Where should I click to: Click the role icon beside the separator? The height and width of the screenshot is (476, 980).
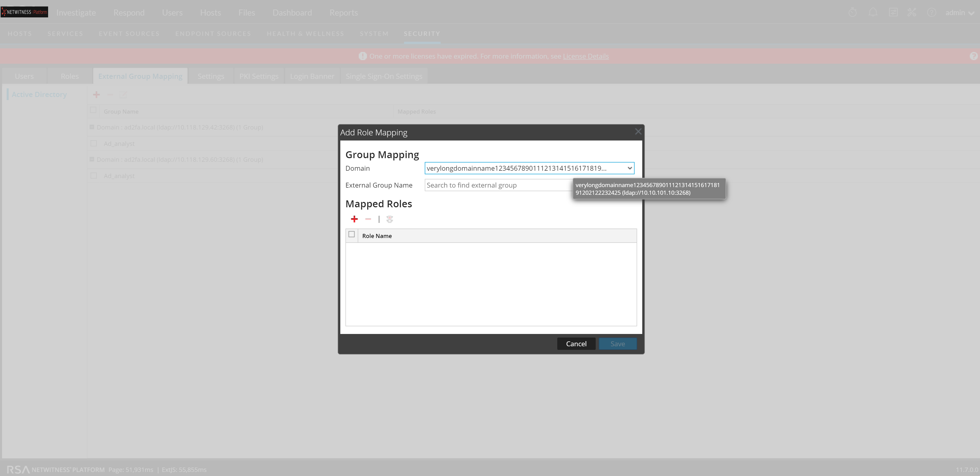pyautogui.click(x=389, y=219)
